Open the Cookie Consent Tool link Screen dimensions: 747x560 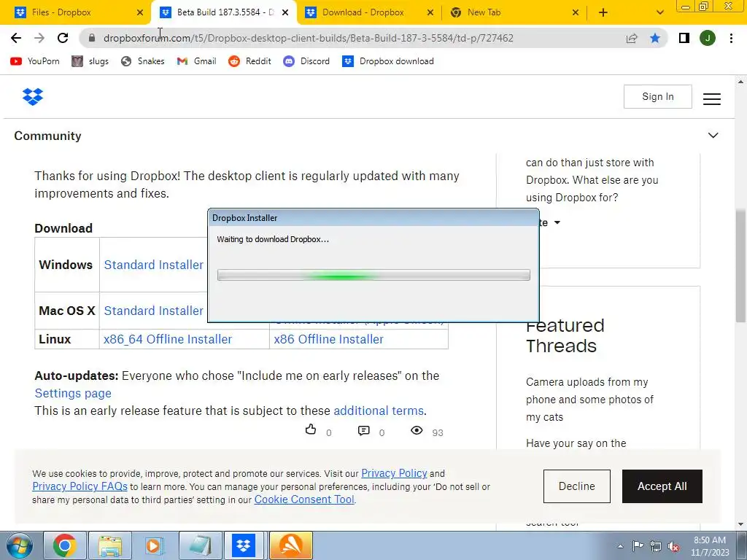click(304, 499)
